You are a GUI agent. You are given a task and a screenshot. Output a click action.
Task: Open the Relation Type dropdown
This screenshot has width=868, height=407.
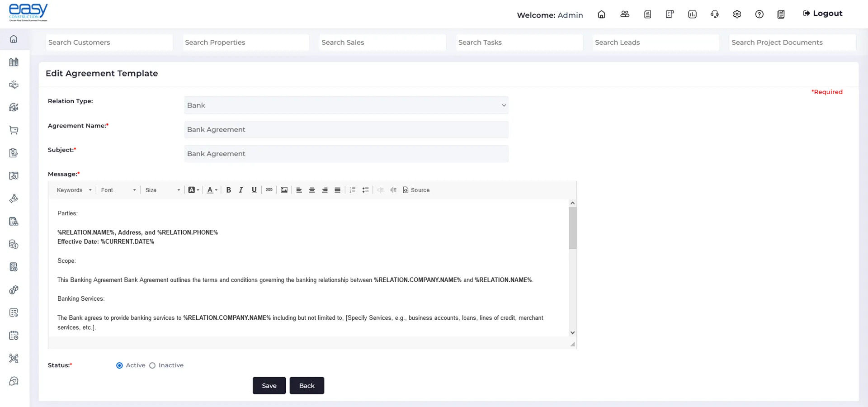(346, 105)
